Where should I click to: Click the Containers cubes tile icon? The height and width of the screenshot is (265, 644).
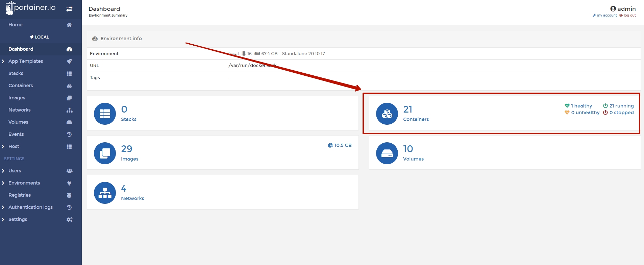(387, 114)
